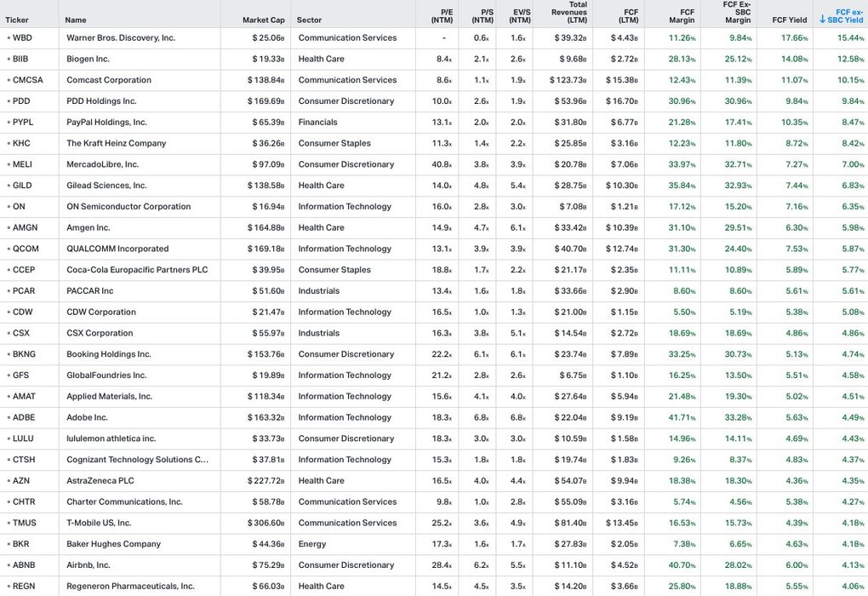The height and width of the screenshot is (596, 868).
Task: Open Booking Holdings Inc. entry
Action: [x=109, y=354]
